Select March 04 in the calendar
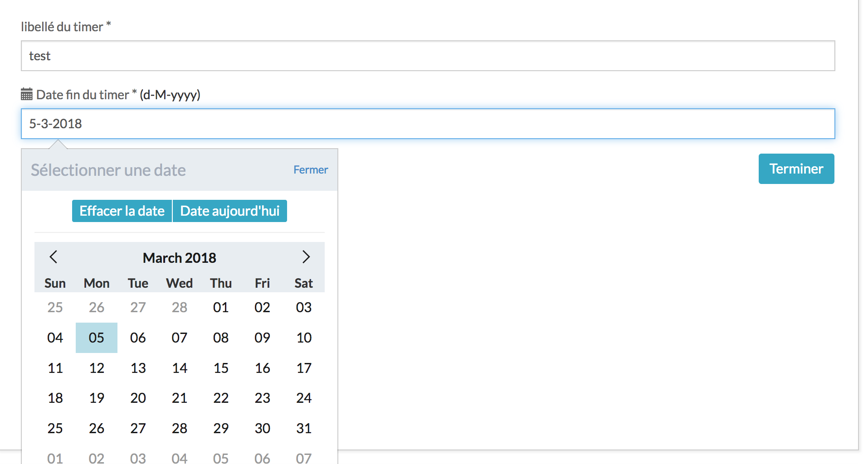 (x=55, y=338)
